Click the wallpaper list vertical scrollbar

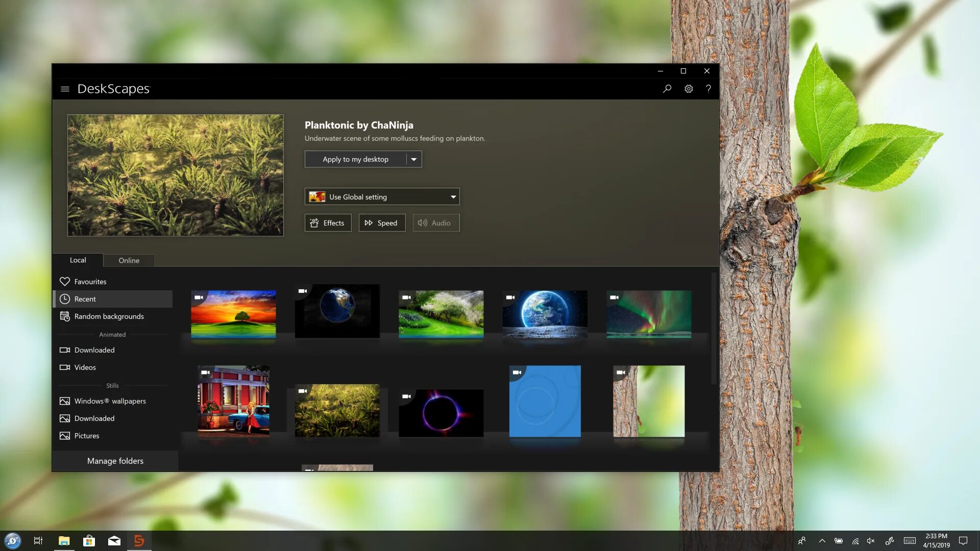coord(714,329)
